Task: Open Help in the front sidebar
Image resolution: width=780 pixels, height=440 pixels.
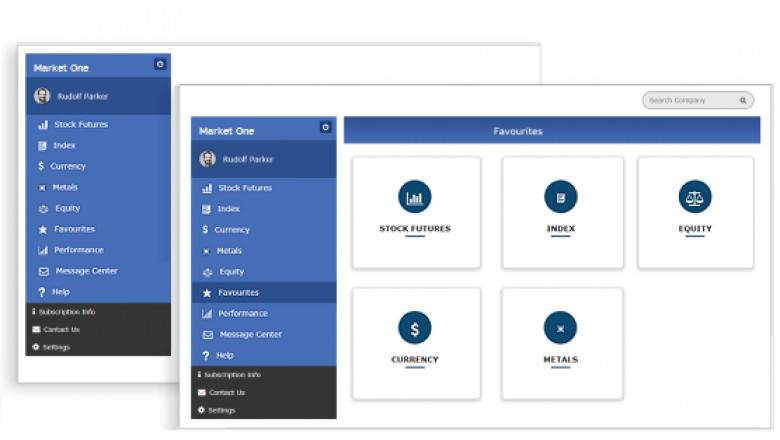Action: (224, 356)
